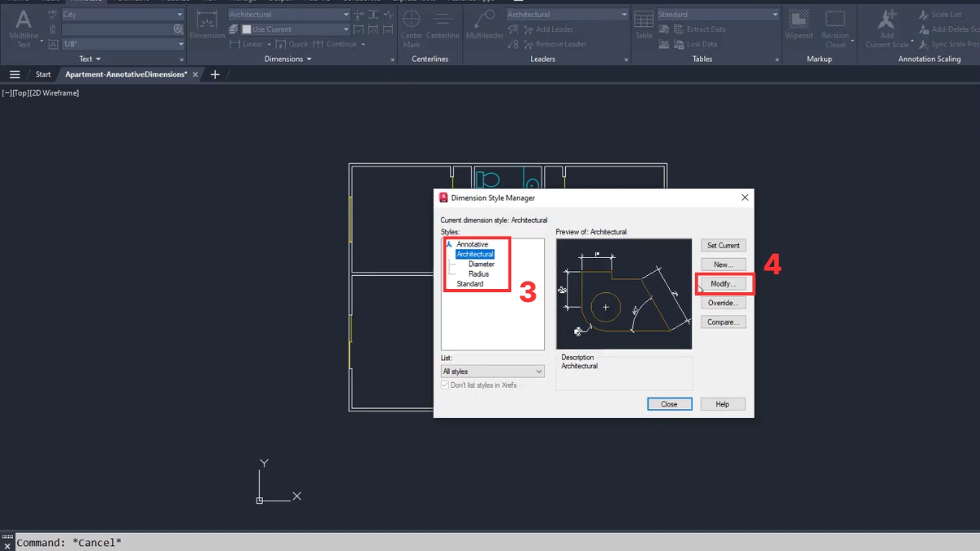This screenshot has width=980, height=551.
Task: Open the hamburger file tab menu
Action: tap(14, 74)
